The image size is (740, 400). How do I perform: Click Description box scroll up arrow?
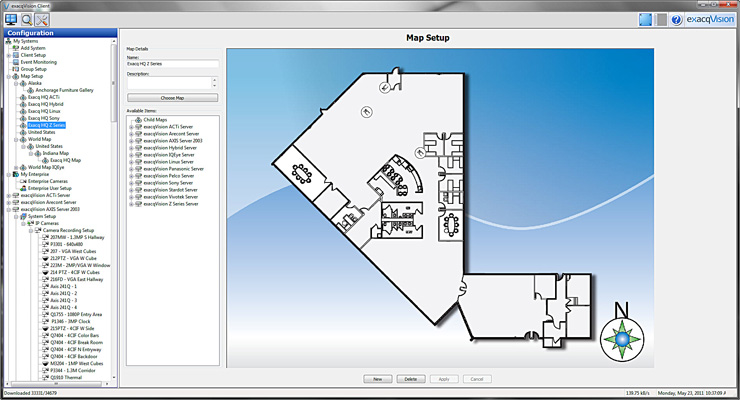coord(215,80)
